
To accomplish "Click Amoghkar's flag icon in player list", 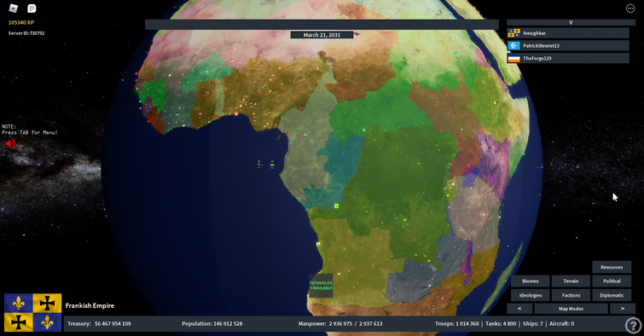I will pyautogui.click(x=513, y=33).
